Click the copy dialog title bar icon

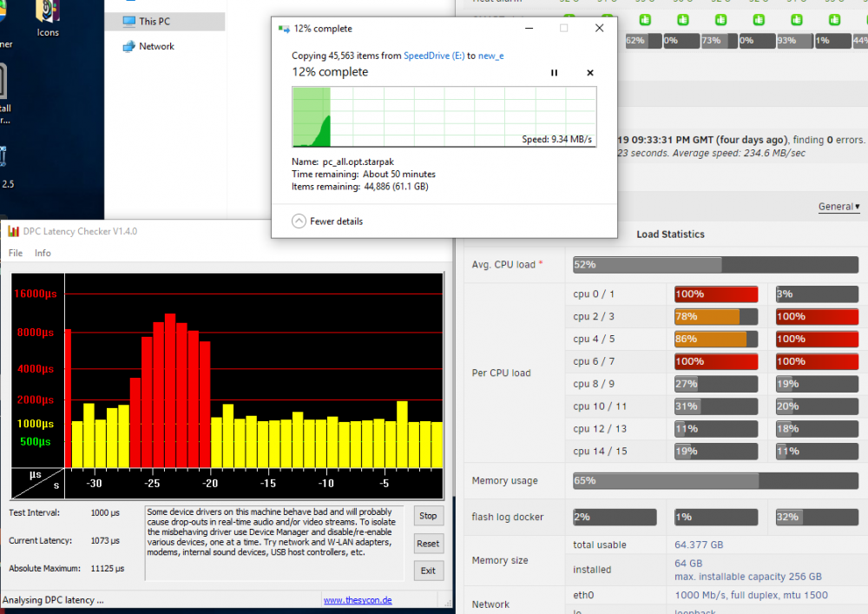(284, 29)
